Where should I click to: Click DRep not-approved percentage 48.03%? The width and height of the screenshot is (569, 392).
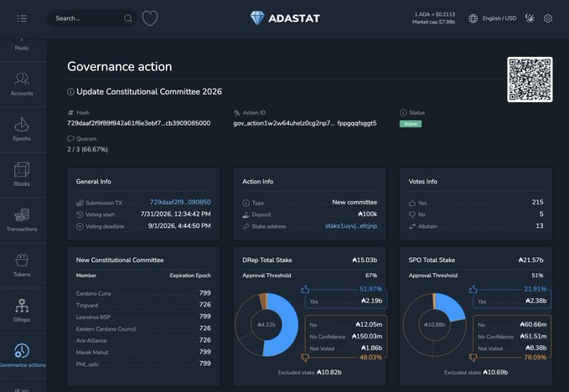(370, 358)
